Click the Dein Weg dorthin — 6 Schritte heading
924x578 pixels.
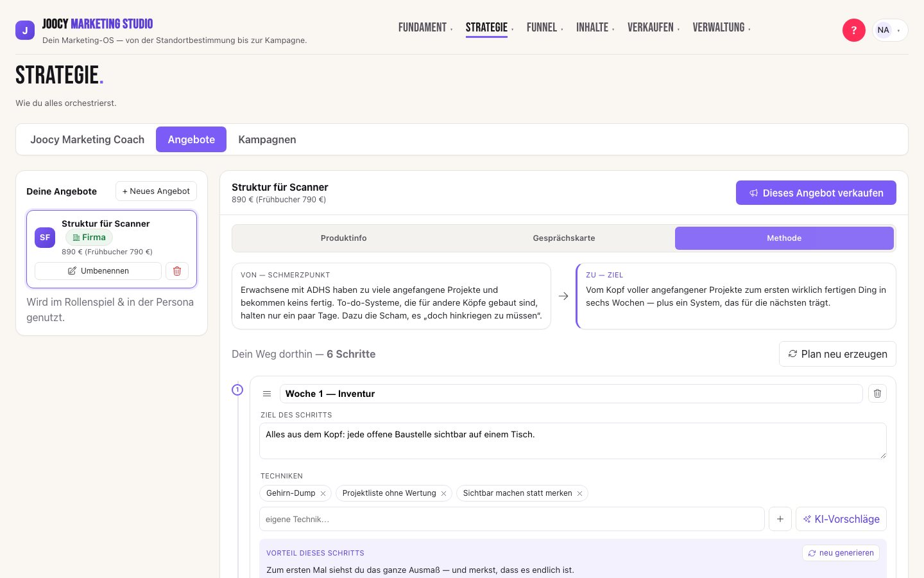(304, 354)
